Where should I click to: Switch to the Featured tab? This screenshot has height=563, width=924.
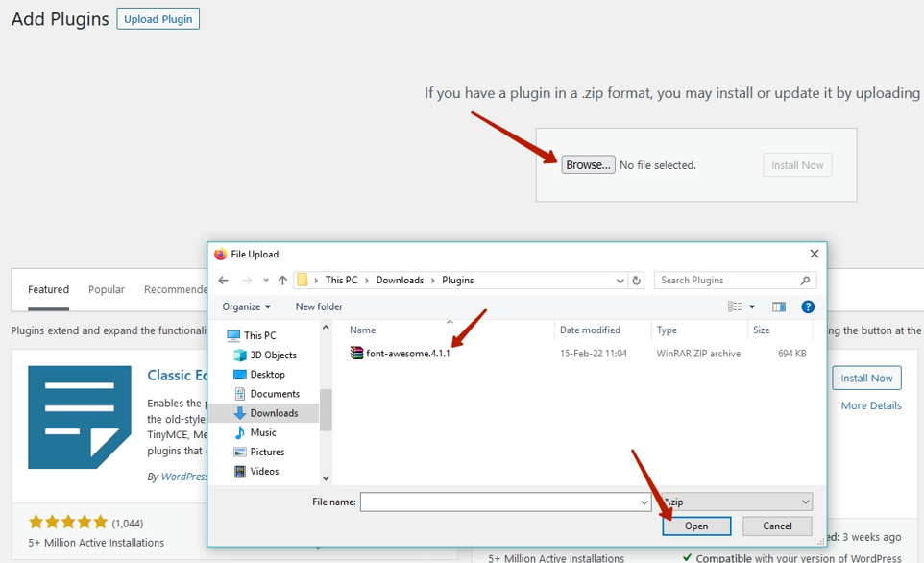[48, 289]
